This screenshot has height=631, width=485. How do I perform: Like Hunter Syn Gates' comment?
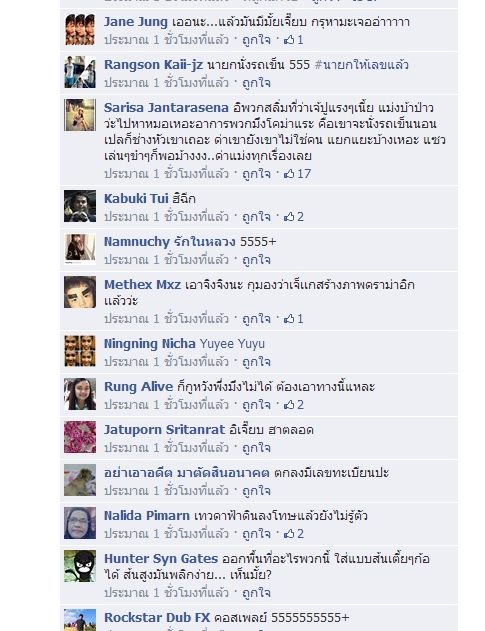coord(256,593)
